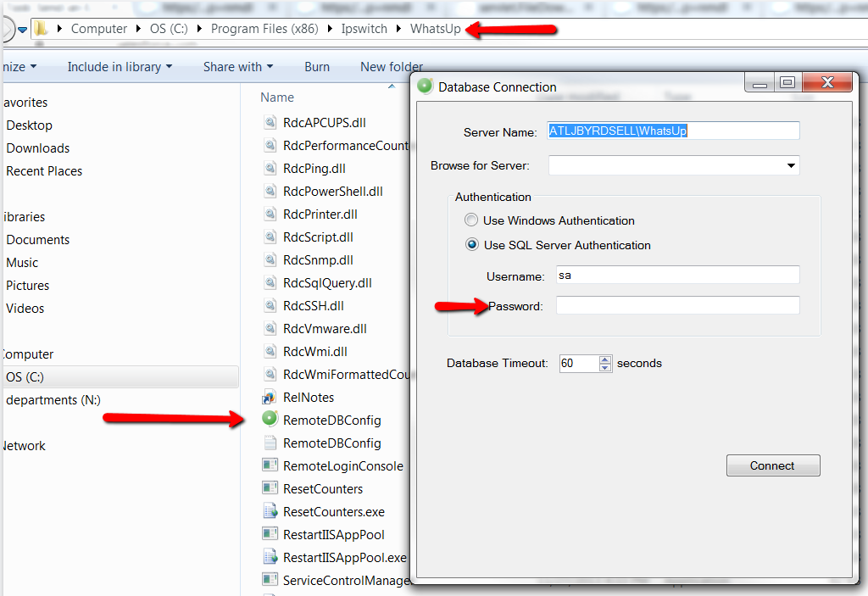The height and width of the screenshot is (596, 868).
Task: Select Downloads in the navigation pane
Action: 37,148
